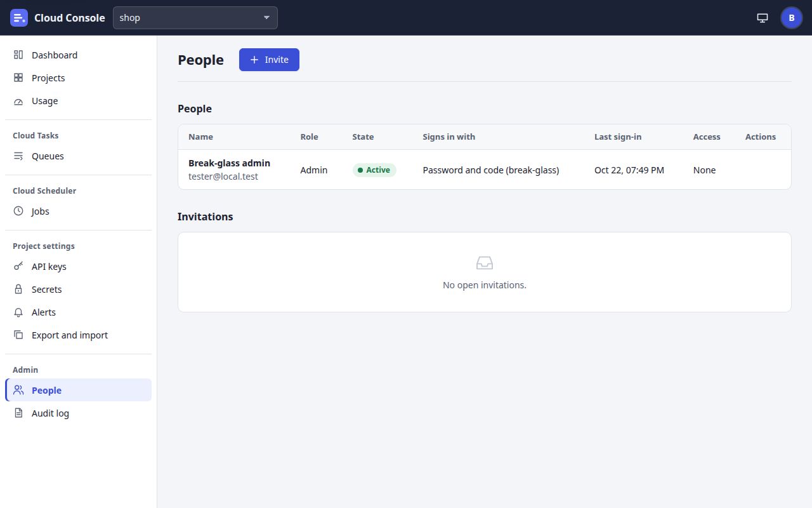Open Queues under Cloud Tasks

click(79, 156)
